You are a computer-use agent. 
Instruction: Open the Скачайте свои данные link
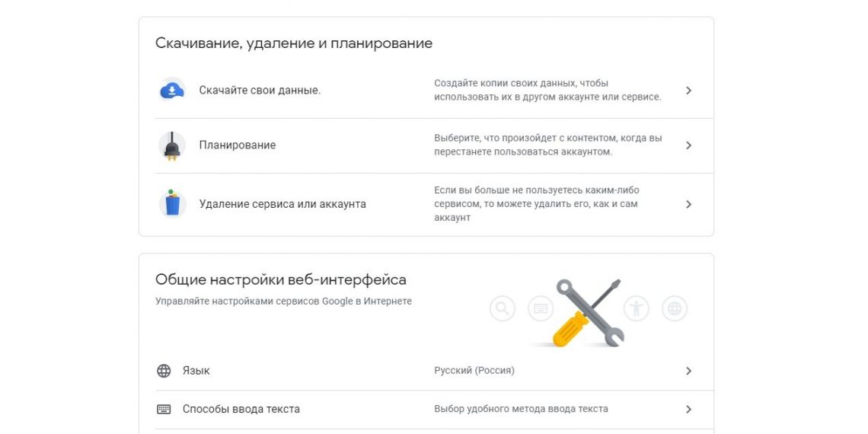(260, 90)
